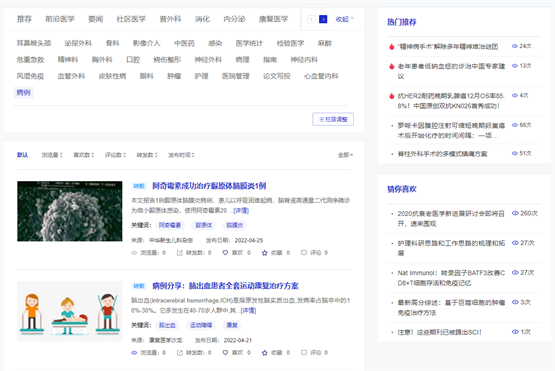
Task: Click the star favorite icon on second article
Action: (x=264, y=353)
